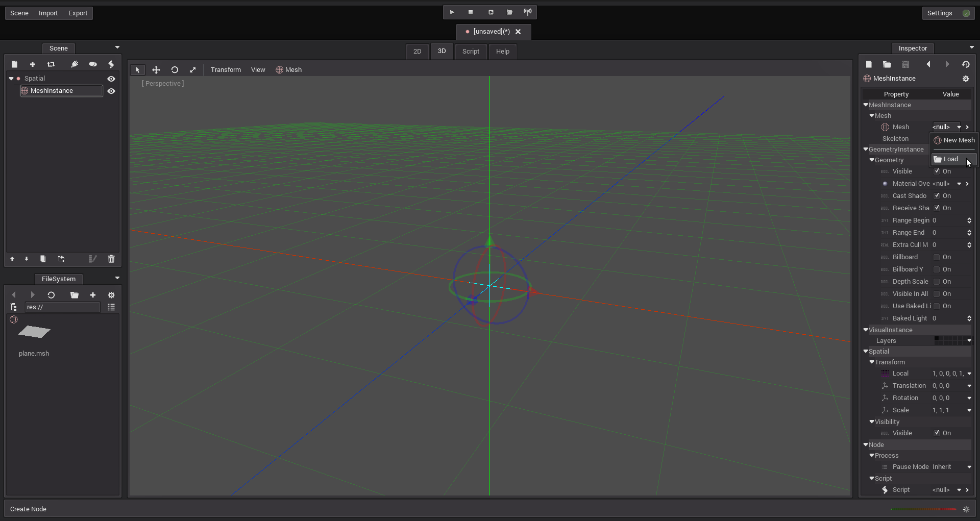
Task: Select the Move mode tool in viewport toolbar
Action: pyautogui.click(x=156, y=70)
